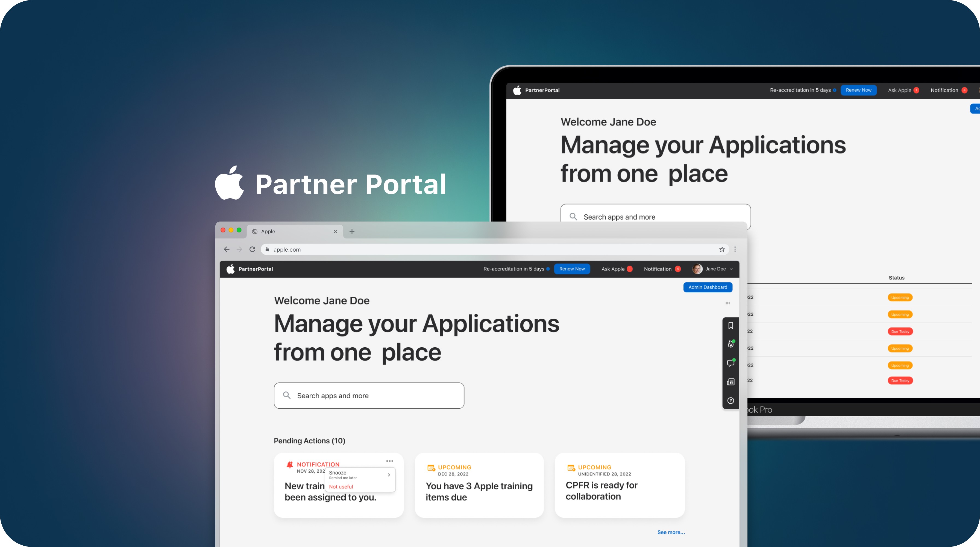The width and height of the screenshot is (980, 547).
Task: Open the CPFR is ready for collaboration card
Action: point(620,485)
